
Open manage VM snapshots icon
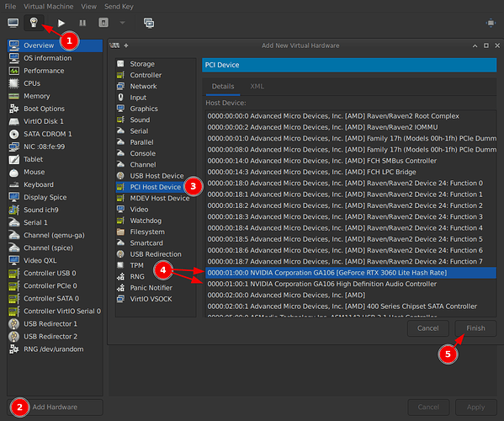pos(149,23)
